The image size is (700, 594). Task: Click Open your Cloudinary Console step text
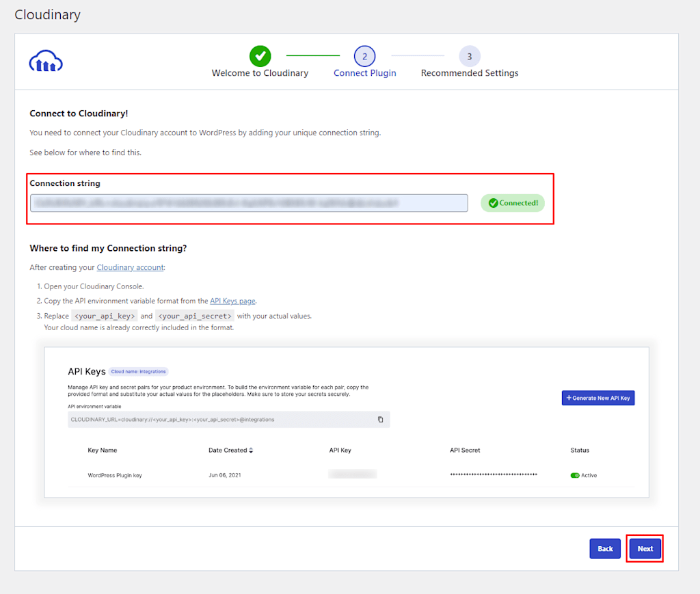[94, 286]
